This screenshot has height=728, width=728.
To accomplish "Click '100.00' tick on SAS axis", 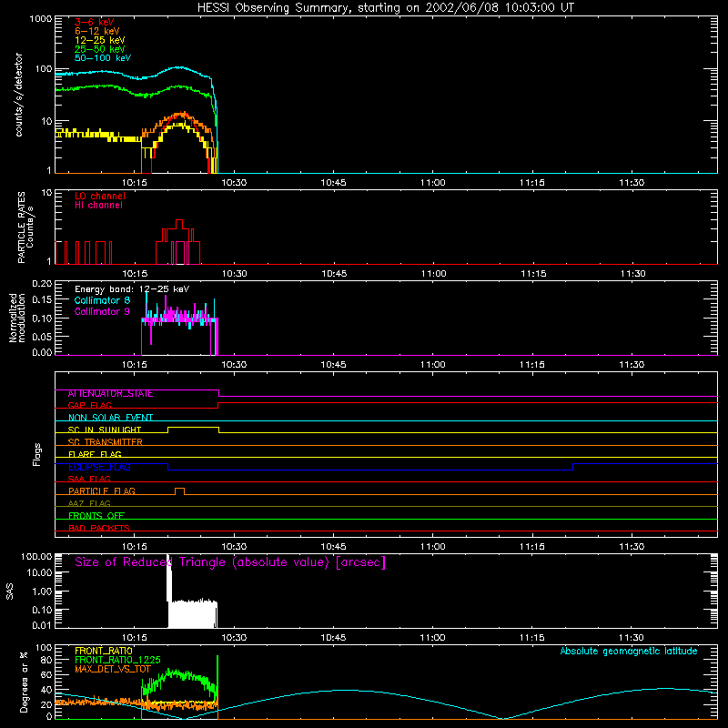I will (36, 556).
